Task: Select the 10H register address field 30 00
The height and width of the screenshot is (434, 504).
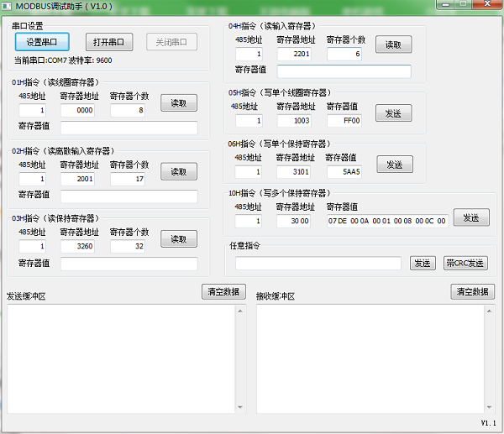Action: click(x=293, y=221)
